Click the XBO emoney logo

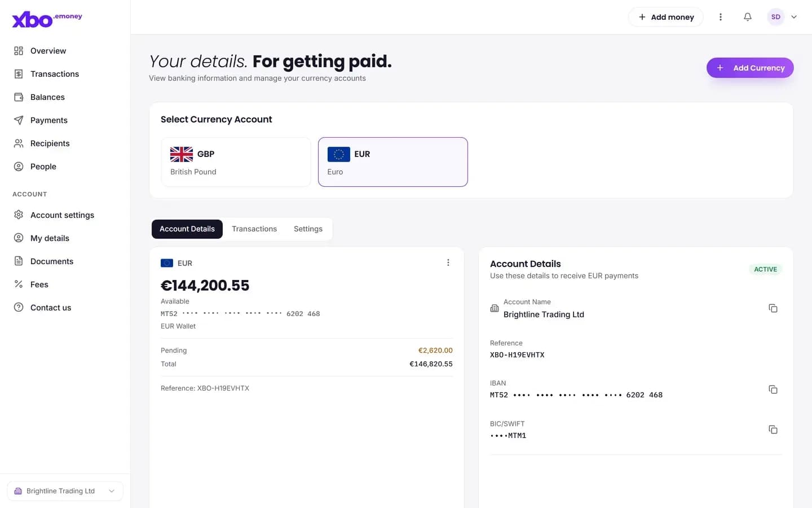pos(47,19)
